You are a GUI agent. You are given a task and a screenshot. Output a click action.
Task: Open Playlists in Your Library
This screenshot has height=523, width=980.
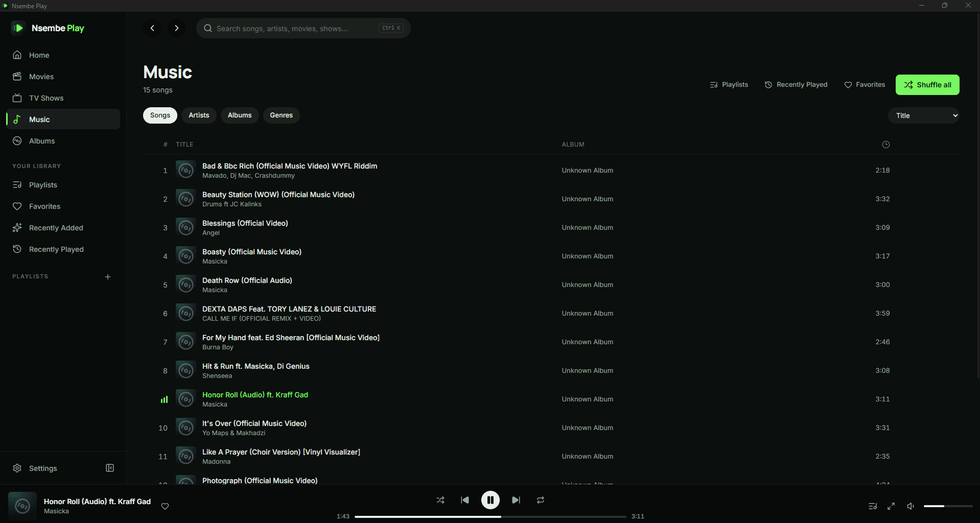[63, 185]
